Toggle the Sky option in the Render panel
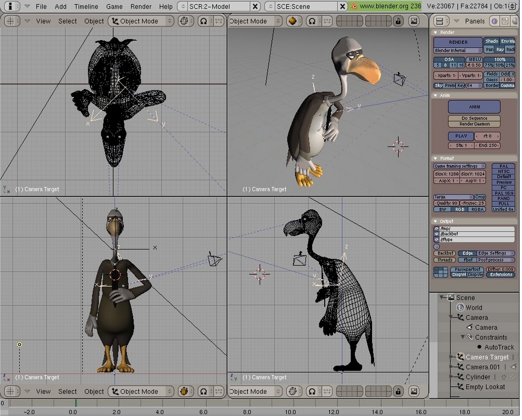Screen dimensions: 522x420 438,86
